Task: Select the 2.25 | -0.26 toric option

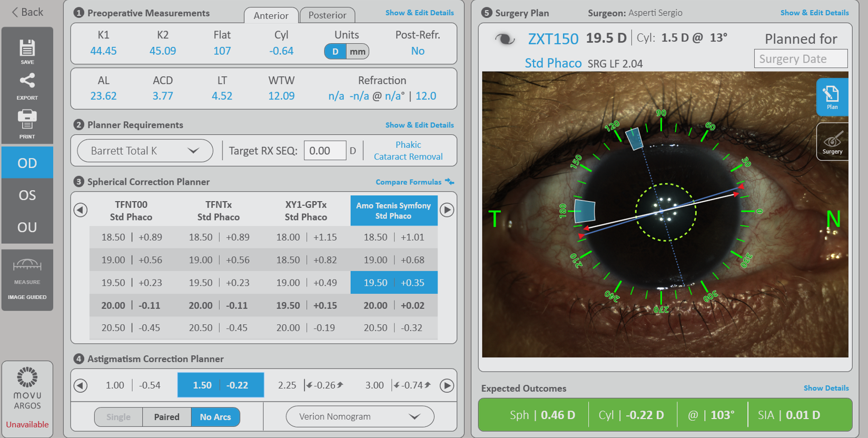Action: [x=310, y=385]
